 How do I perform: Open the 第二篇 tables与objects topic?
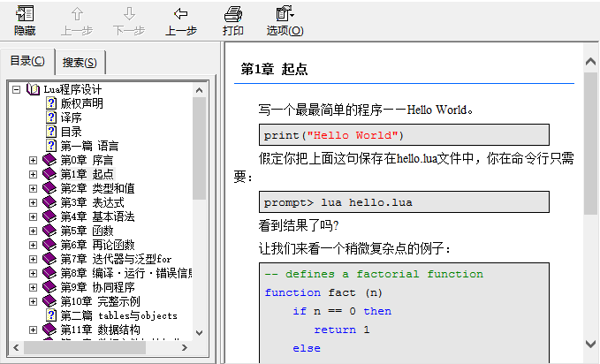[118, 315]
